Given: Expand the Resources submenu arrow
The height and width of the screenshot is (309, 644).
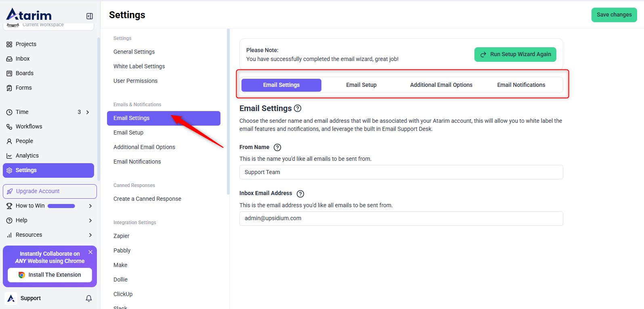Looking at the screenshot, I should tap(90, 235).
